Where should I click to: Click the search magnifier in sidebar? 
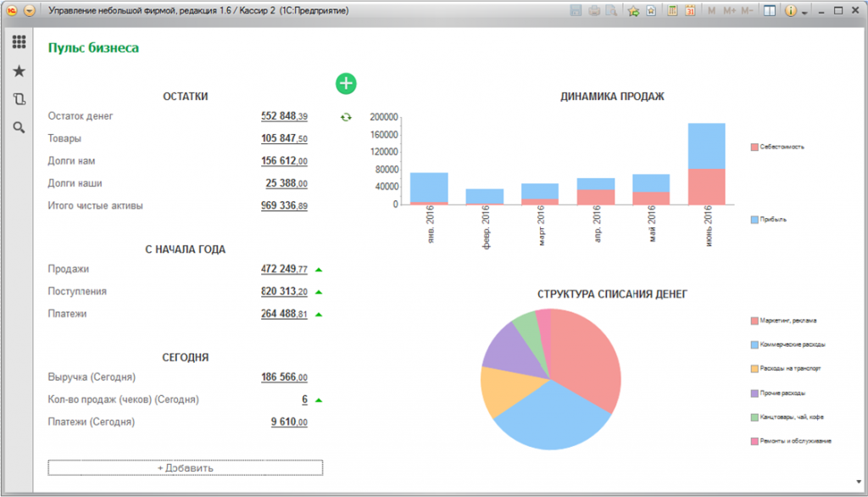pyautogui.click(x=19, y=128)
